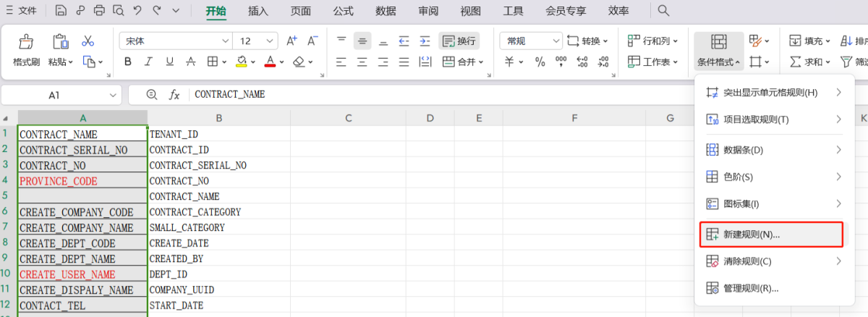Click the Copy icon
The image size is (868, 317).
(89, 62)
